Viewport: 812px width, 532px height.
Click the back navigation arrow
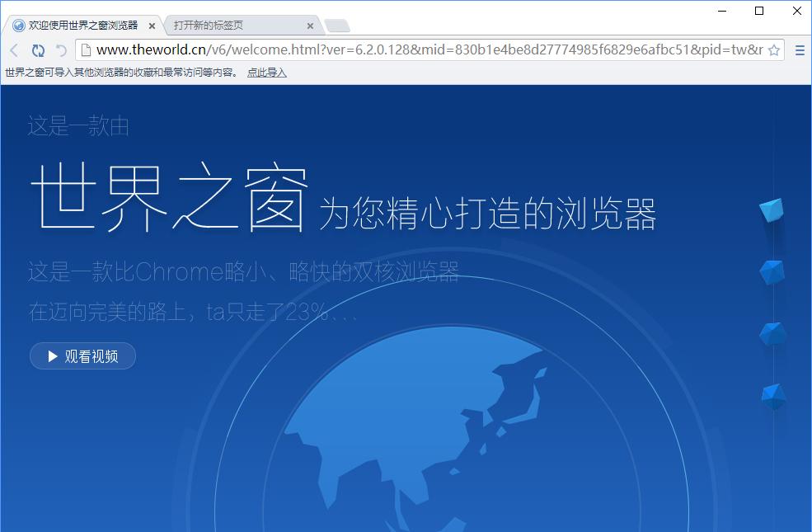(14, 50)
